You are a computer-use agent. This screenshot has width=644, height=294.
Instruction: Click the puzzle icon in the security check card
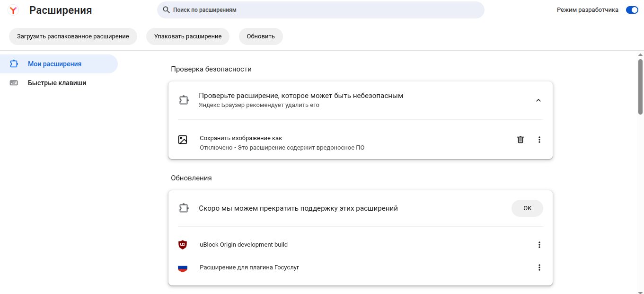pos(184,100)
